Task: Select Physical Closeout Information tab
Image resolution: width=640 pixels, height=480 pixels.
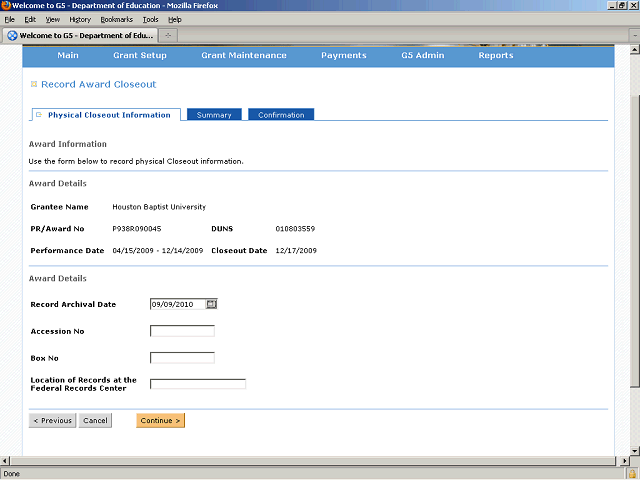Action: click(106, 115)
